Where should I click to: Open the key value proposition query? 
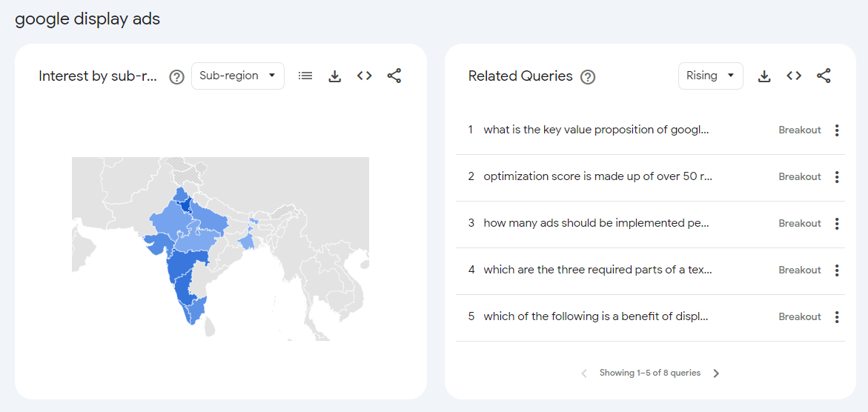(596, 130)
